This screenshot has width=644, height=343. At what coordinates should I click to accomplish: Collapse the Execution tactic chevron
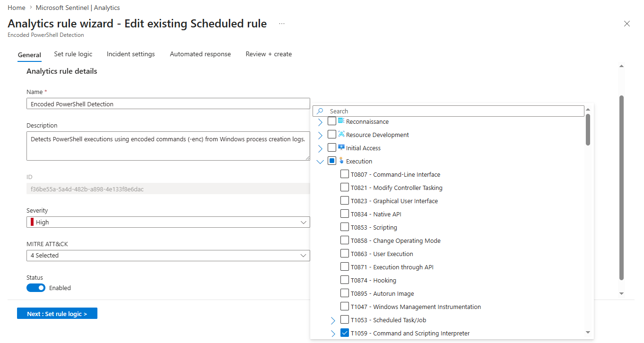click(x=320, y=162)
